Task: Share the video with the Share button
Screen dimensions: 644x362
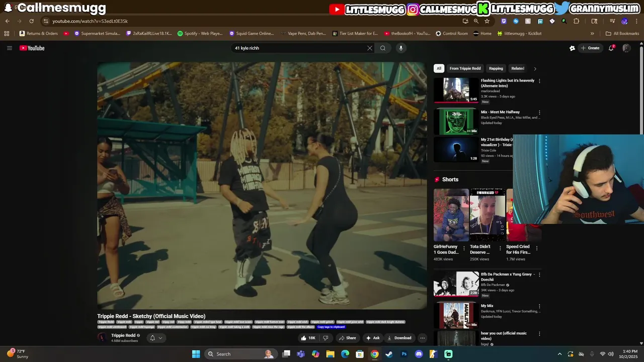Action: tap(347, 338)
